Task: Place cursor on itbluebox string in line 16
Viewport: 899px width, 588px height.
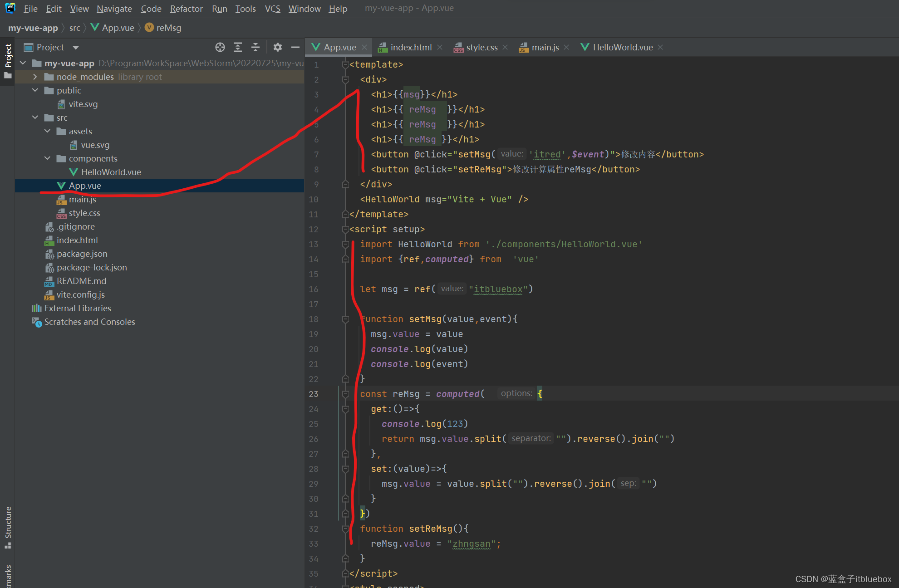Action: (x=498, y=289)
